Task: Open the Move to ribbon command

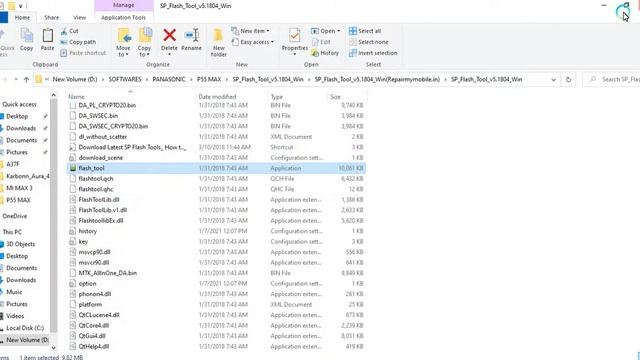Action: pos(123,42)
